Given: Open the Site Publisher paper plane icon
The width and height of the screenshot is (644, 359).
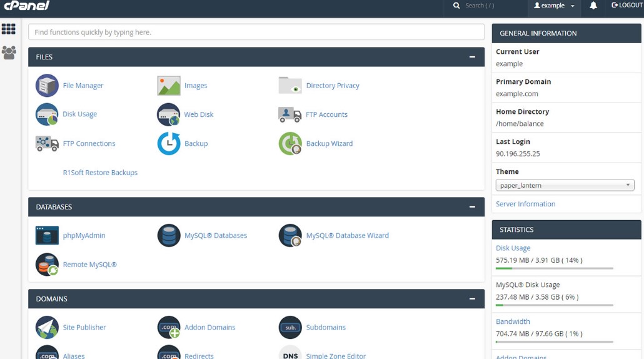Looking at the screenshot, I should 47,327.
